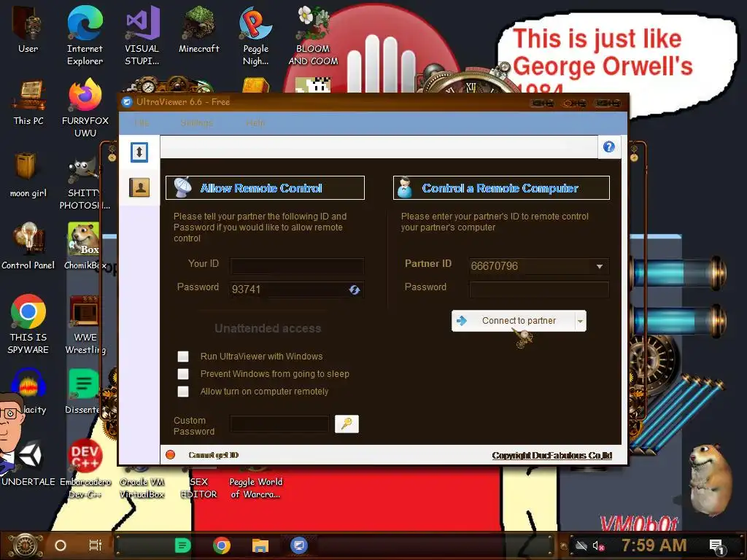Open the Minecraft desktop icon

coord(198,29)
